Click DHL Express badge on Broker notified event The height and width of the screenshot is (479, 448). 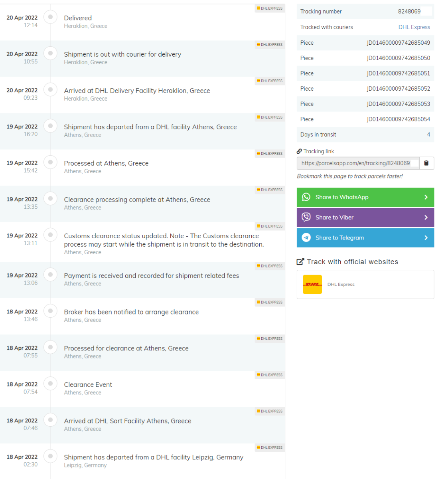[270, 302]
